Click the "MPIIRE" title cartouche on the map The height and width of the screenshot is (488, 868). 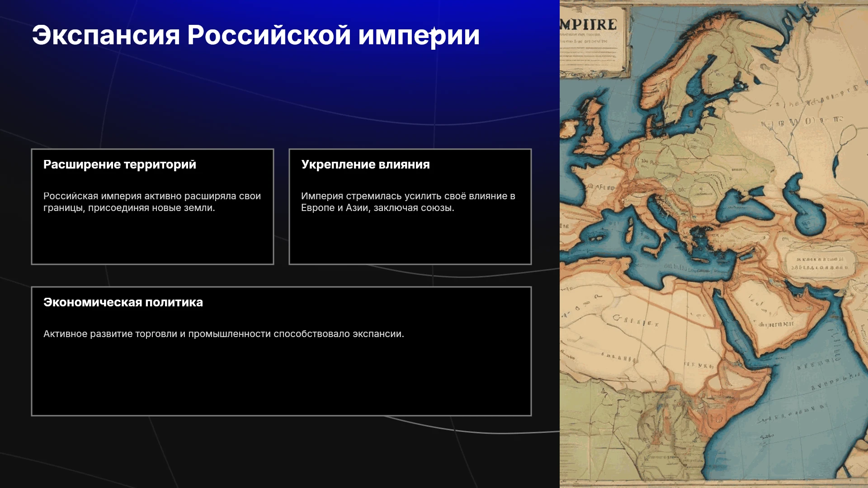tap(593, 41)
